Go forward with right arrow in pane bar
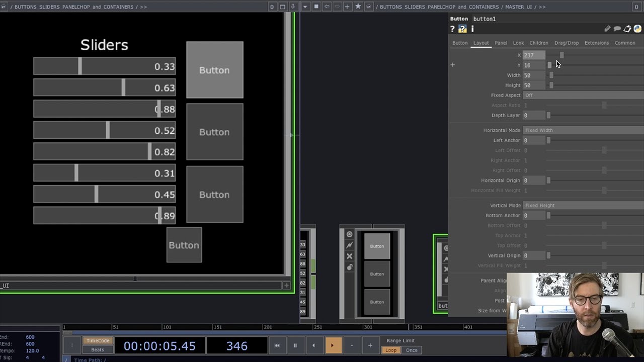Screen dimensions: 644x362 click(337, 7)
